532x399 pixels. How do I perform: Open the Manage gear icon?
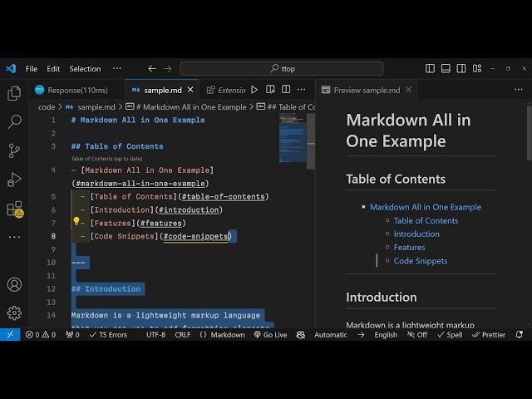(14, 313)
